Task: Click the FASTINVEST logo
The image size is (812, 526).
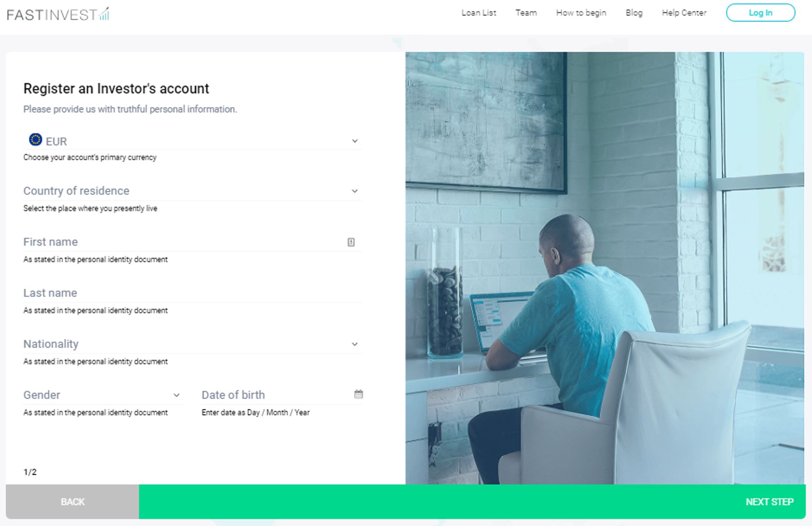Action: (x=58, y=14)
